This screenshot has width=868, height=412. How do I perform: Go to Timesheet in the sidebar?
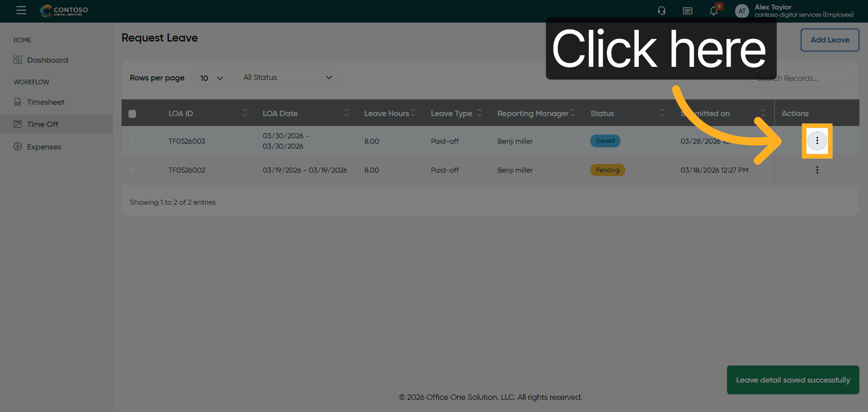pyautogui.click(x=46, y=102)
